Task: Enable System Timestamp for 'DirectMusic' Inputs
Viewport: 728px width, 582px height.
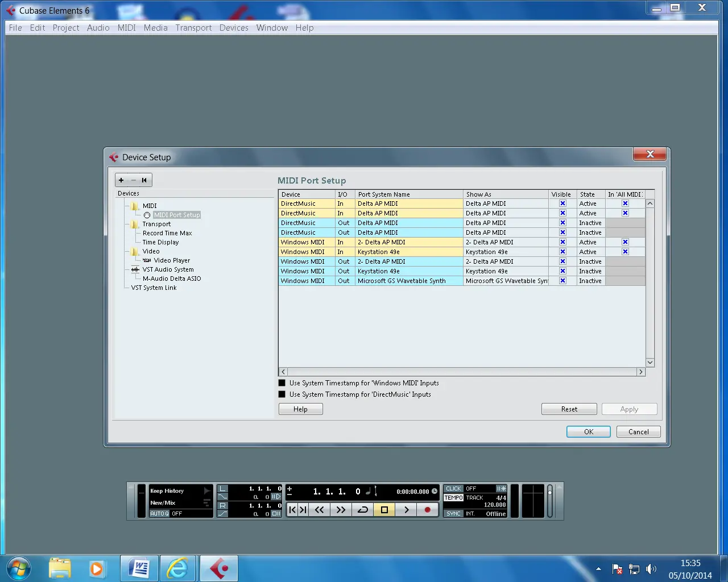Action: (x=282, y=394)
